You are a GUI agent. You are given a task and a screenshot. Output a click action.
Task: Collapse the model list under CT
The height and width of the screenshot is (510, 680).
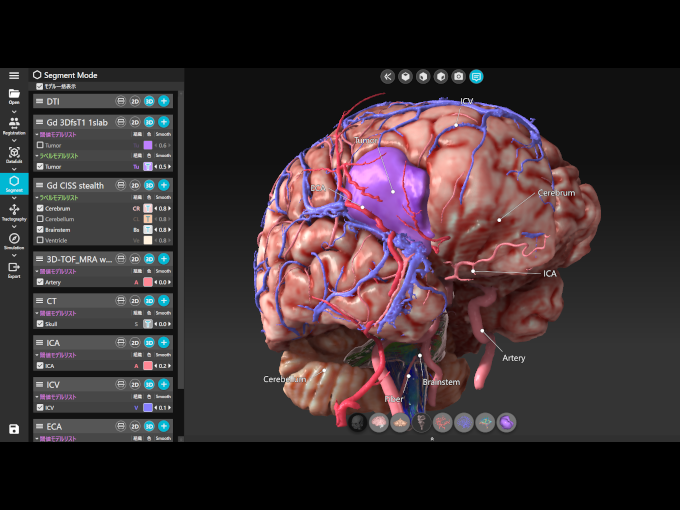tap(37, 313)
